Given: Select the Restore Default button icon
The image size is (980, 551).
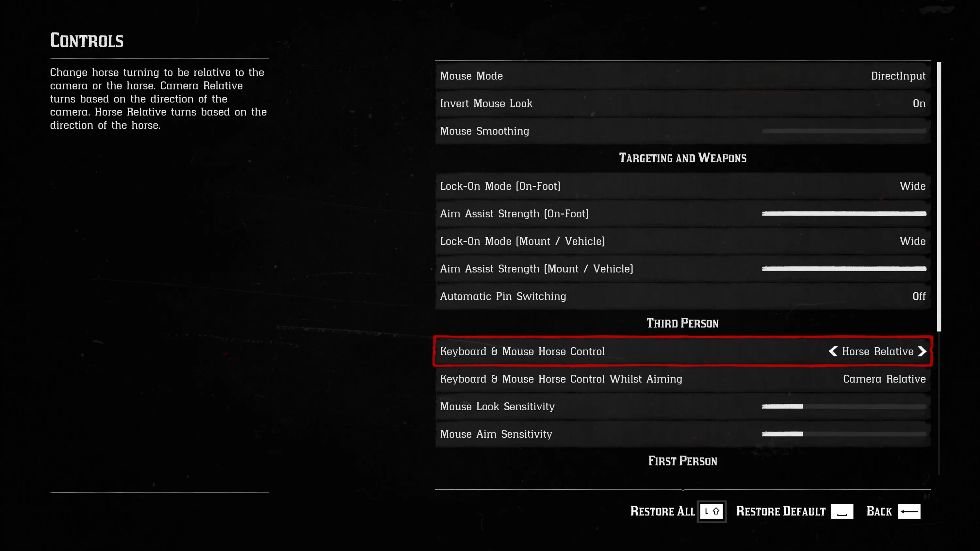Looking at the screenshot, I should pyautogui.click(x=841, y=511).
